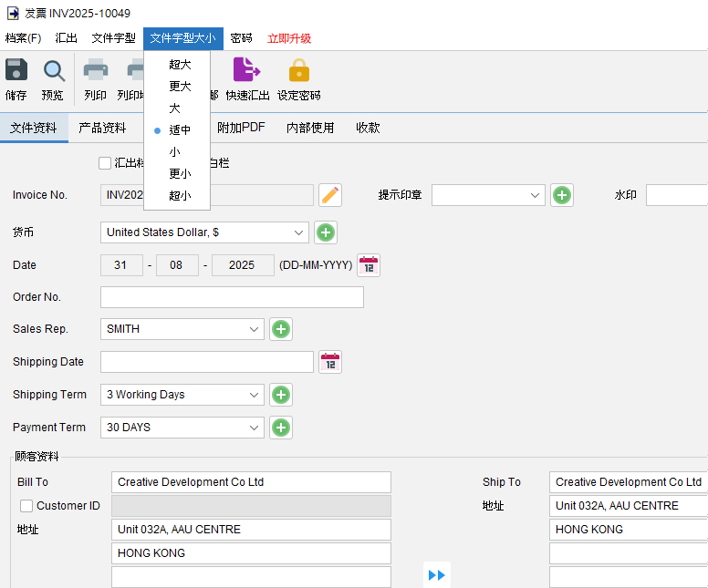Click the day field showing 31
The width and height of the screenshot is (708, 588).
click(x=121, y=265)
